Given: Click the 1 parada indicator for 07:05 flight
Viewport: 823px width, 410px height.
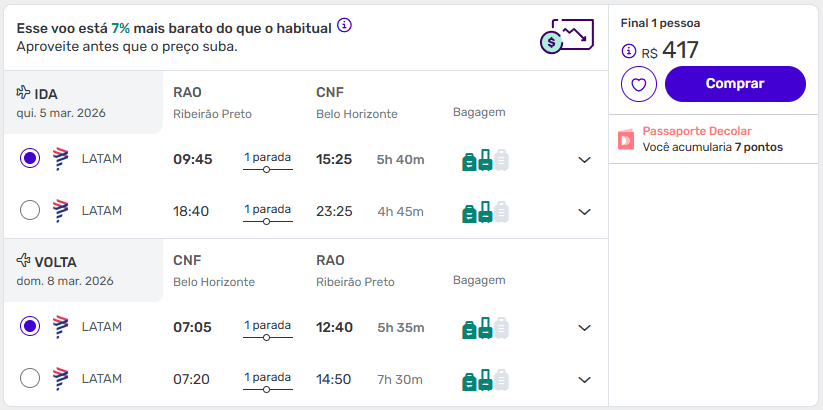Looking at the screenshot, I should coord(267,329).
